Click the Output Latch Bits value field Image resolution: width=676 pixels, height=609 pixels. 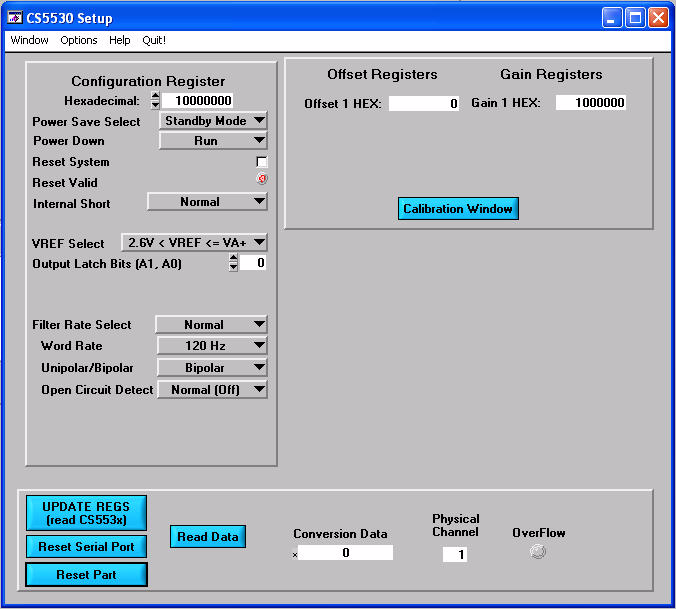click(x=253, y=263)
